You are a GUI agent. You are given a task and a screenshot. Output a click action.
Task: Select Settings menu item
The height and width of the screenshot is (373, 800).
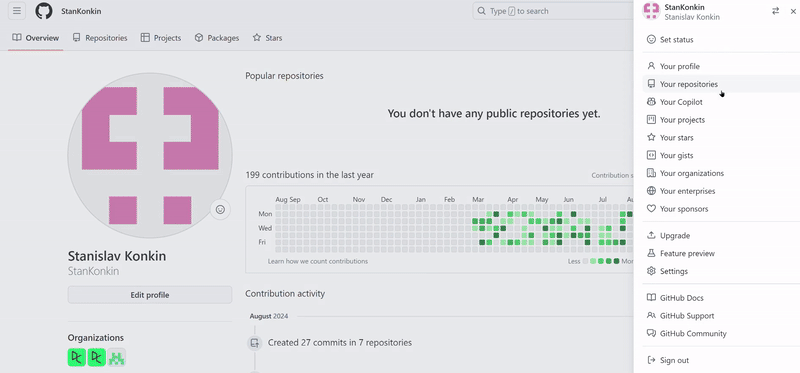(x=720, y=271)
